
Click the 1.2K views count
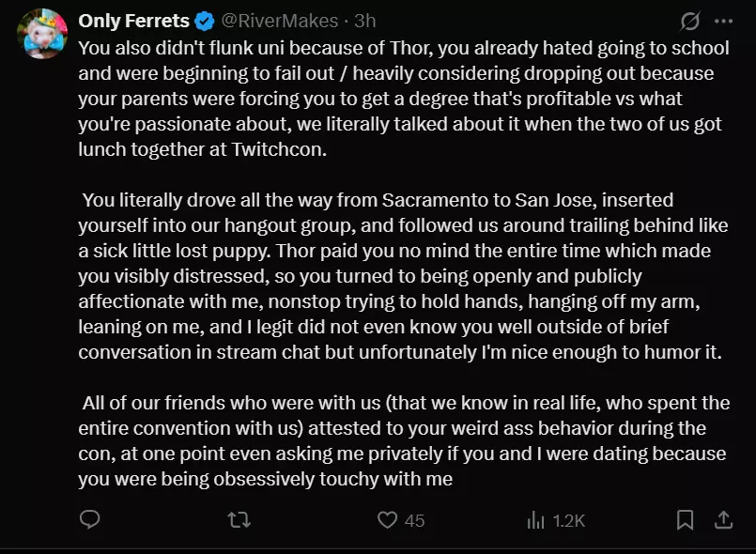tap(569, 521)
